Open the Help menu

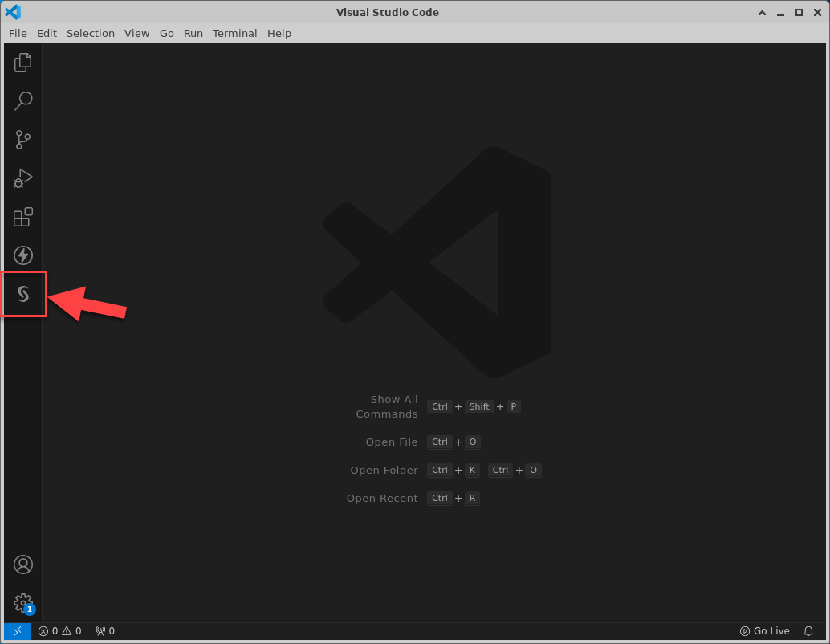pos(279,33)
